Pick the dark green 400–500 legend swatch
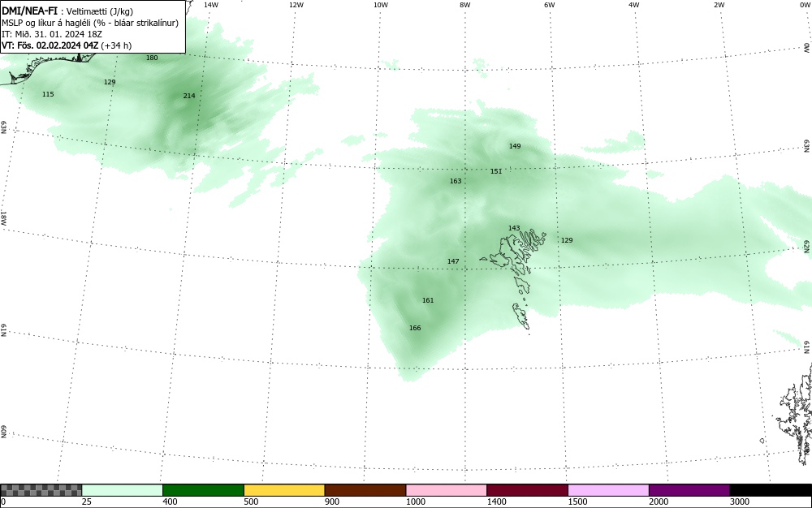812x508 pixels. pyautogui.click(x=203, y=490)
